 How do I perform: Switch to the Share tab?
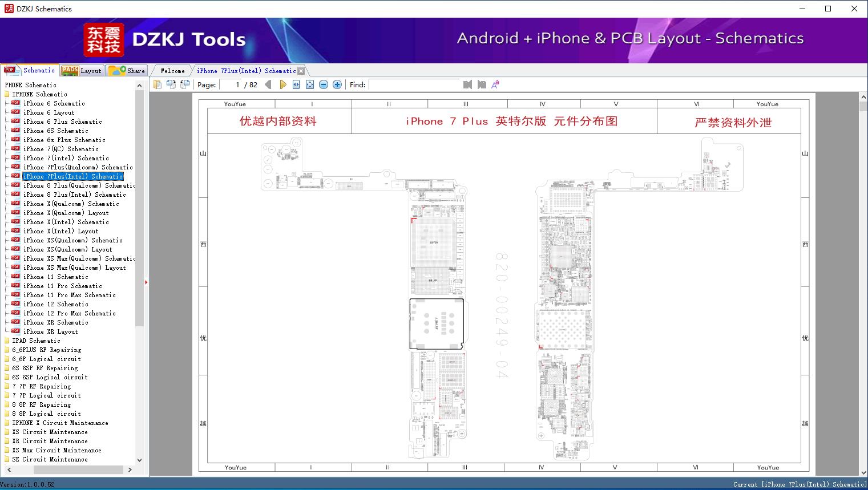127,71
